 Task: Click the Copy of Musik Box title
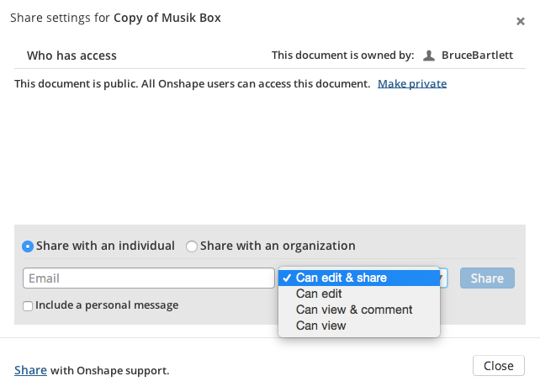pyautogui.click(x=167, y=18)
